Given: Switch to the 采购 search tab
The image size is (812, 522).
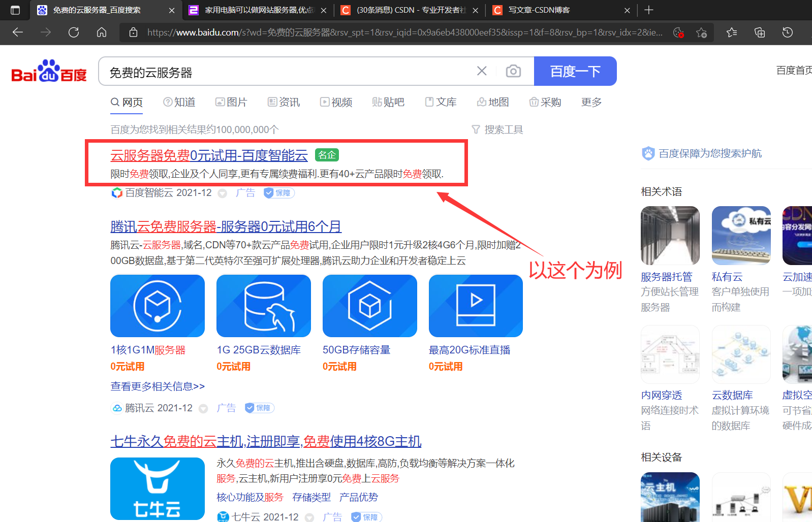Looking at the screenshot, I should (x=545, y=102).
